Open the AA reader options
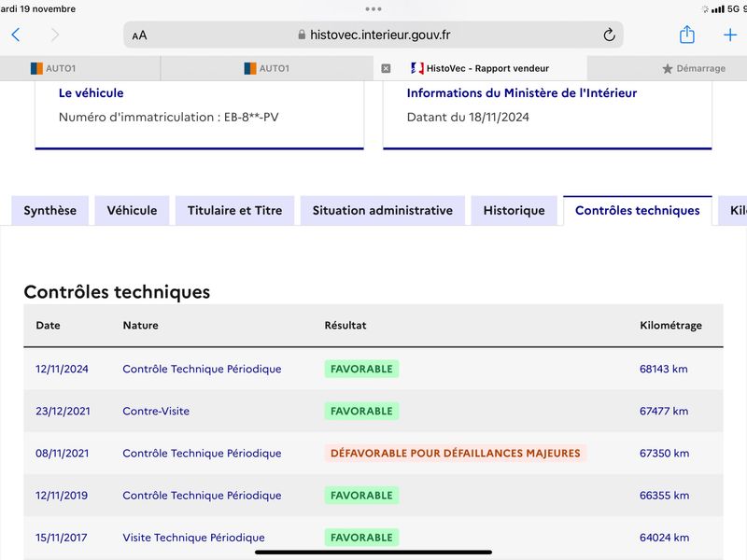The width and height of the screenshot is (747, 560). pos(139,35)
